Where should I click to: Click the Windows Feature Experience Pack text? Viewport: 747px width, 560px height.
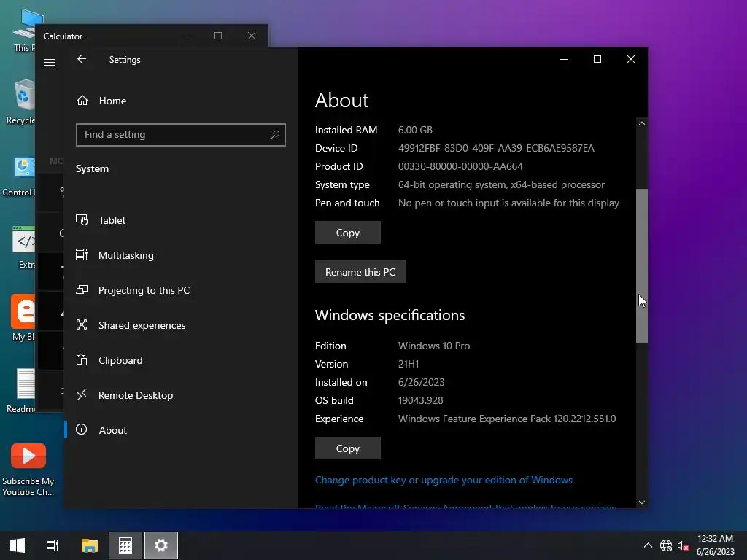coord(507,419)
